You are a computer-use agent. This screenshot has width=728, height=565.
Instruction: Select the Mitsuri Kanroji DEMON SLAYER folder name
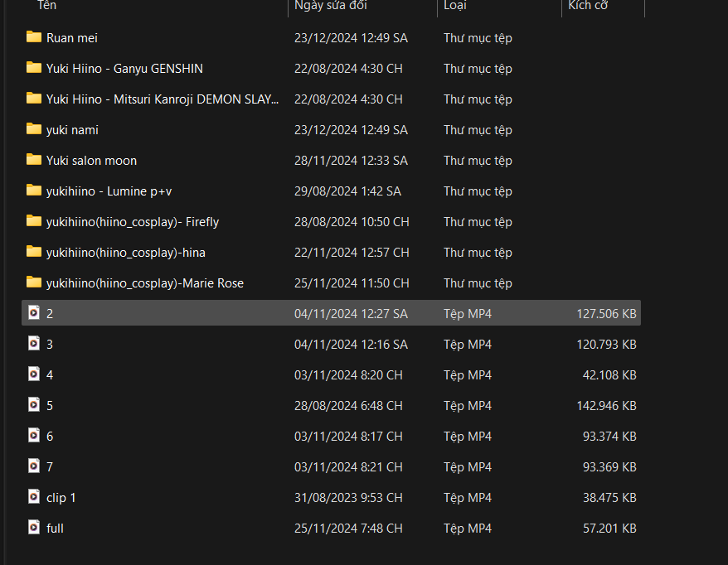click(x=163, y=99)
